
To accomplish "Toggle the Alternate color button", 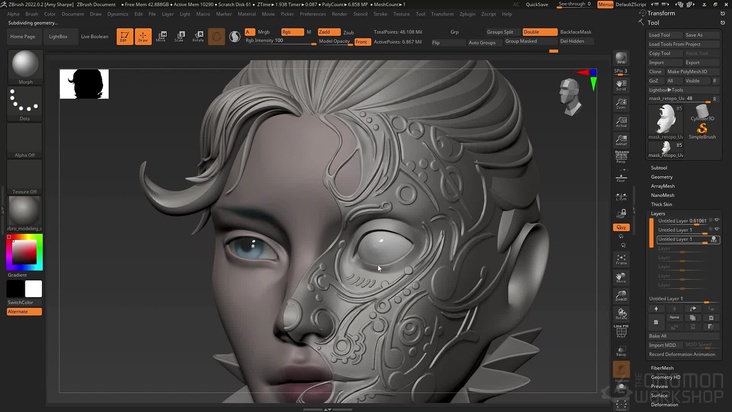I will 24,312.
